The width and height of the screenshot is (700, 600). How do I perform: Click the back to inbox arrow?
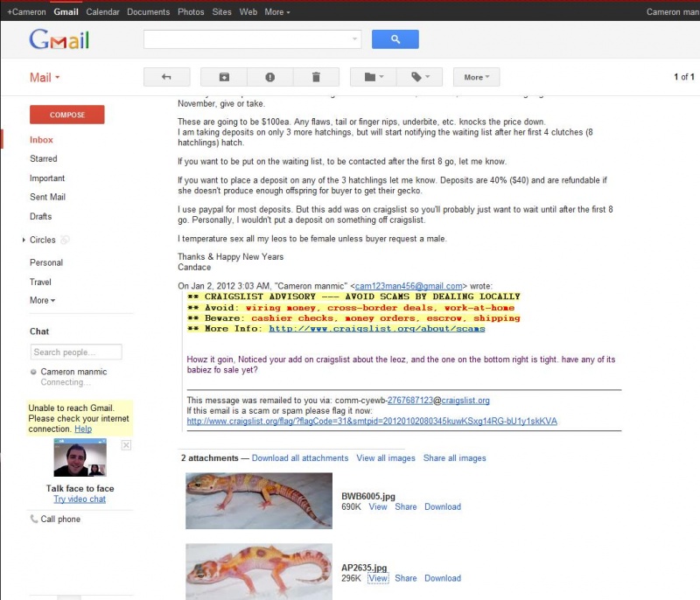(x=166, y=77)
